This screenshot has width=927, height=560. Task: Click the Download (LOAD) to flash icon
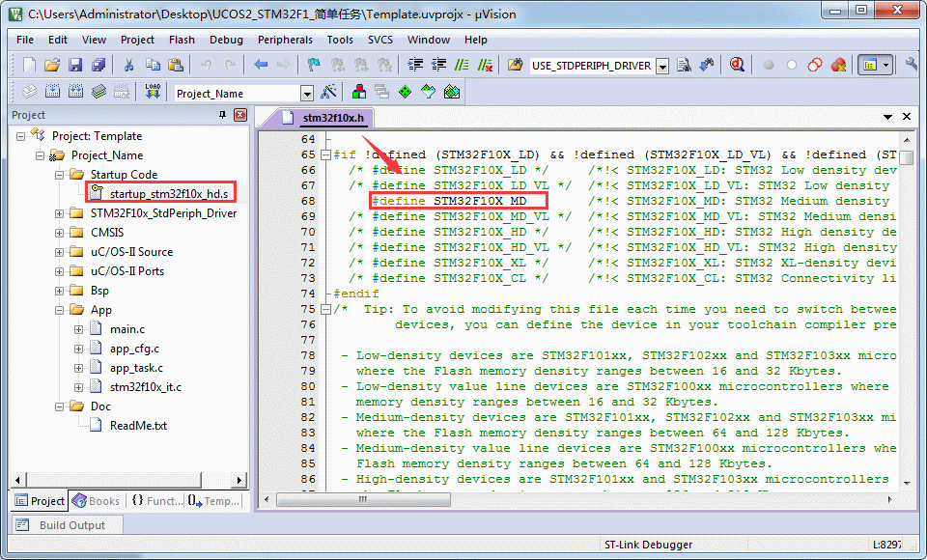click(x=152, y=92)
